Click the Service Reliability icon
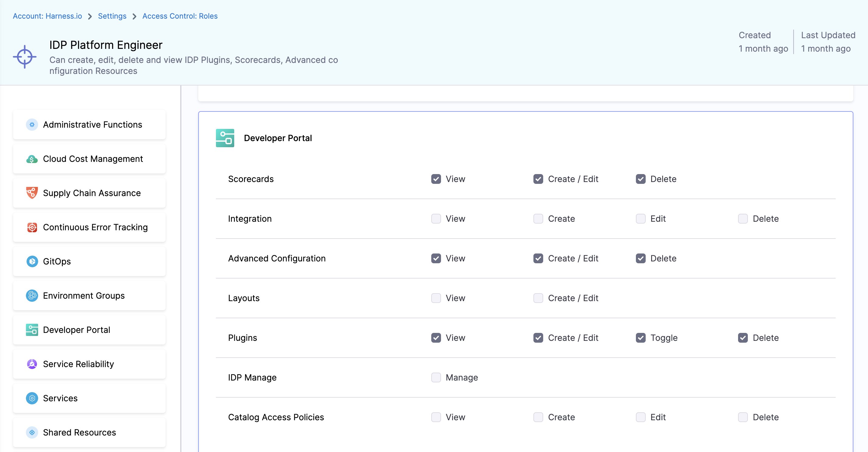868x452 pixels. point(32,364)
